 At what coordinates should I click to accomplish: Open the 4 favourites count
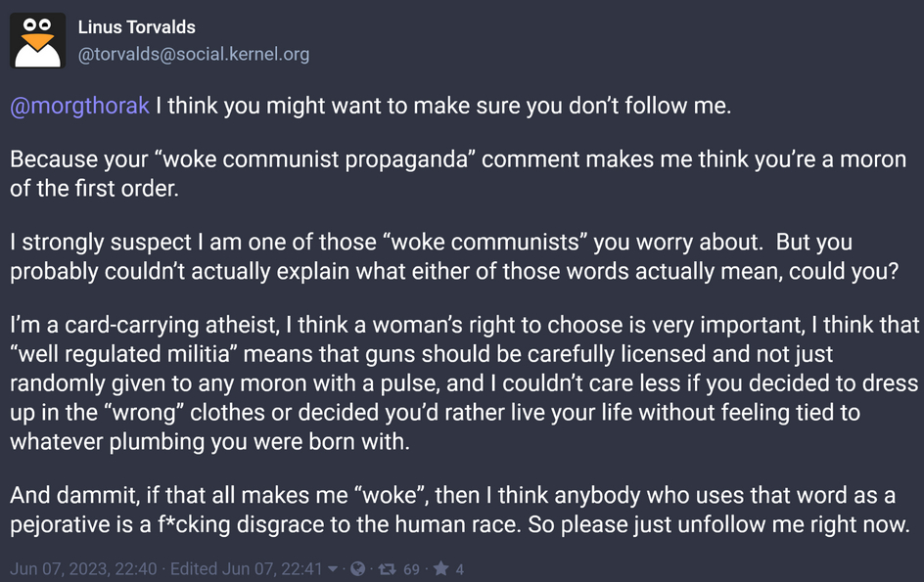(460, 568)
